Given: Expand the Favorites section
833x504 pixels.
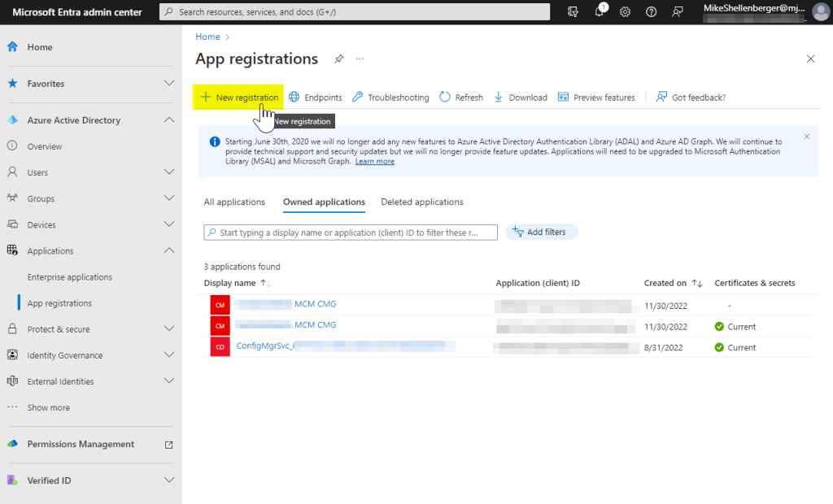Looking at the screenshot, I should point(169,84).
